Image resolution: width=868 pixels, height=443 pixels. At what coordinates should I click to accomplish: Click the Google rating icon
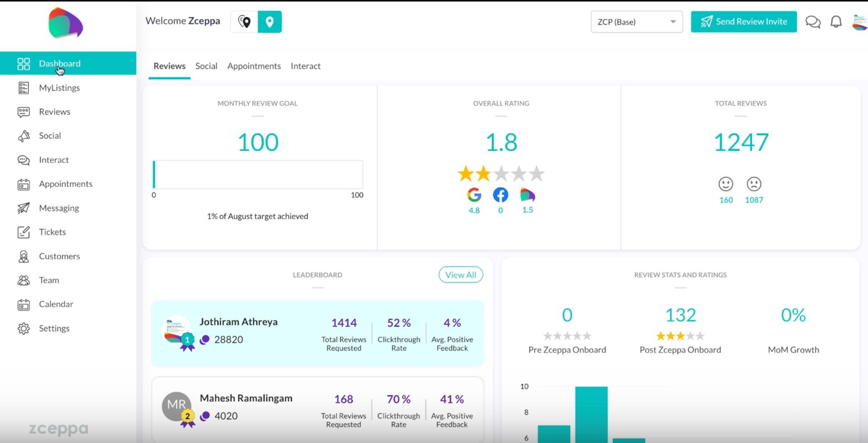coord(474,194)
